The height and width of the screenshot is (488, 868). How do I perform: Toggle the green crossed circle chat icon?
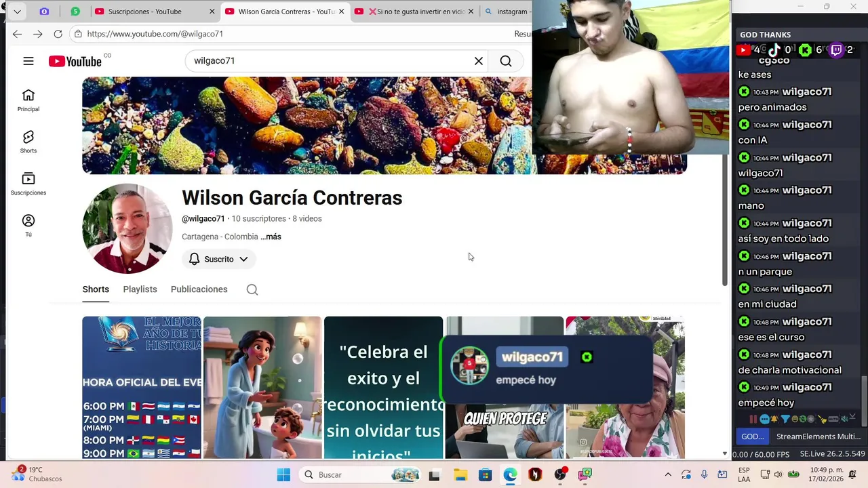click(x=803, y=419)
